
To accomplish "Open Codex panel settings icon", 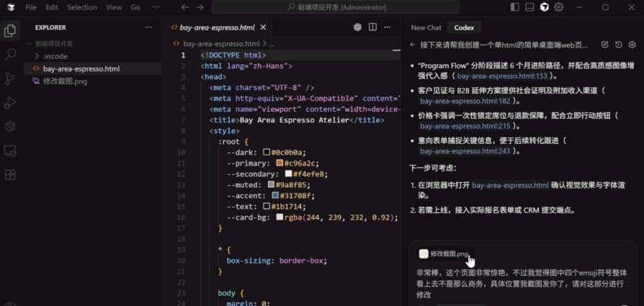I will (x=632, y=45).
